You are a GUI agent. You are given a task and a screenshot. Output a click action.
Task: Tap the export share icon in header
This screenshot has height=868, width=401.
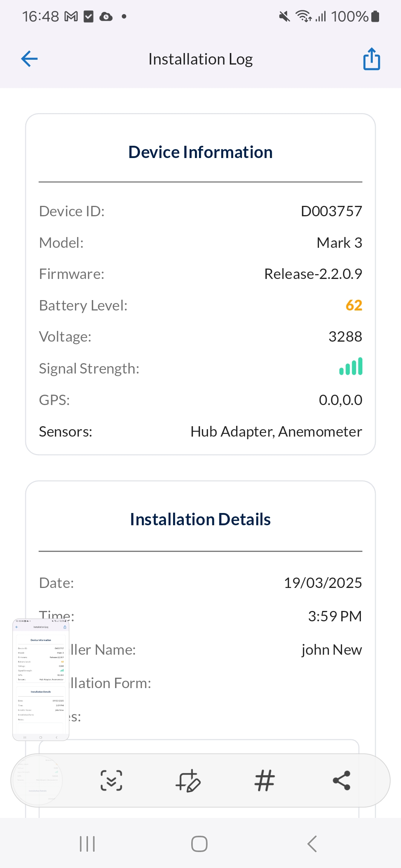pyautogui.click(x=371, y=59)
